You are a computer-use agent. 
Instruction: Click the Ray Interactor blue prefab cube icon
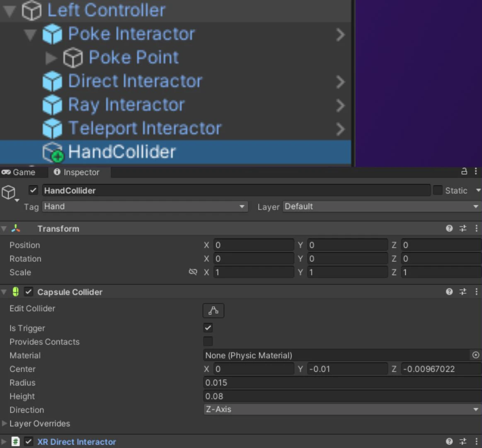(52, 105)
